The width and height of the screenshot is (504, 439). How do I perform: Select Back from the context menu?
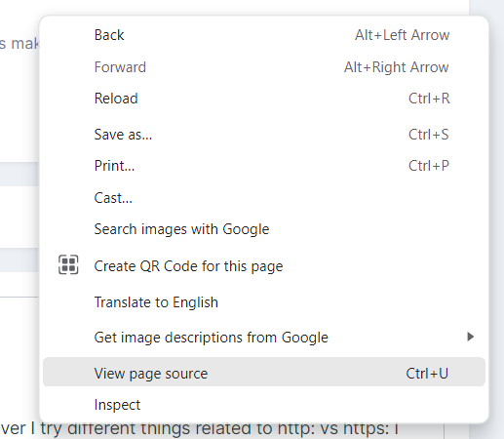[x=264, y=35]
